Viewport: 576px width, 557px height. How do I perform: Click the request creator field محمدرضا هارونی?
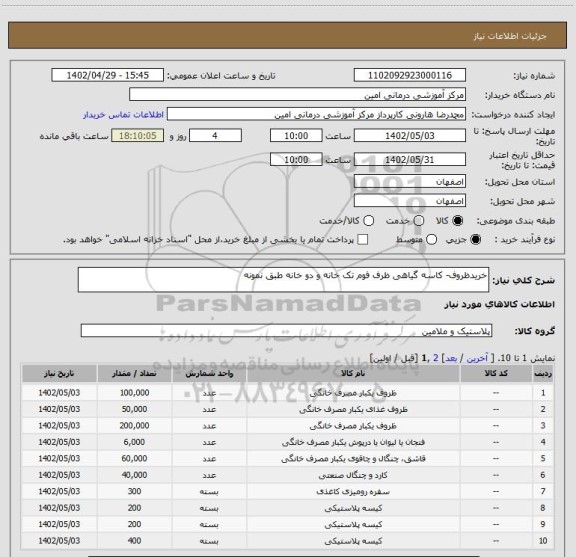pos(316,115)
